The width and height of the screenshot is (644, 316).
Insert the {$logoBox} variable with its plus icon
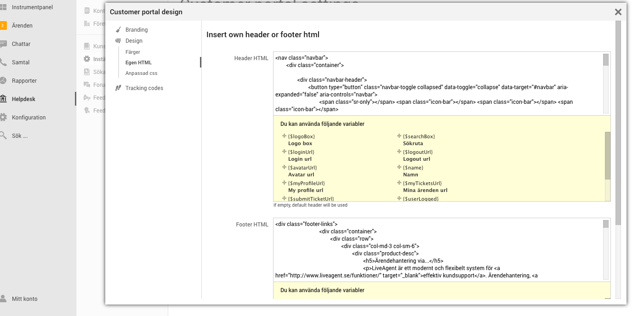(x=284, y=136)
